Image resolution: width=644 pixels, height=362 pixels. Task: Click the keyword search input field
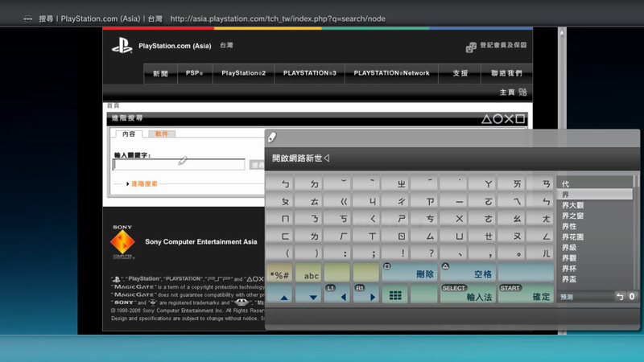click(x=179, y=165)
